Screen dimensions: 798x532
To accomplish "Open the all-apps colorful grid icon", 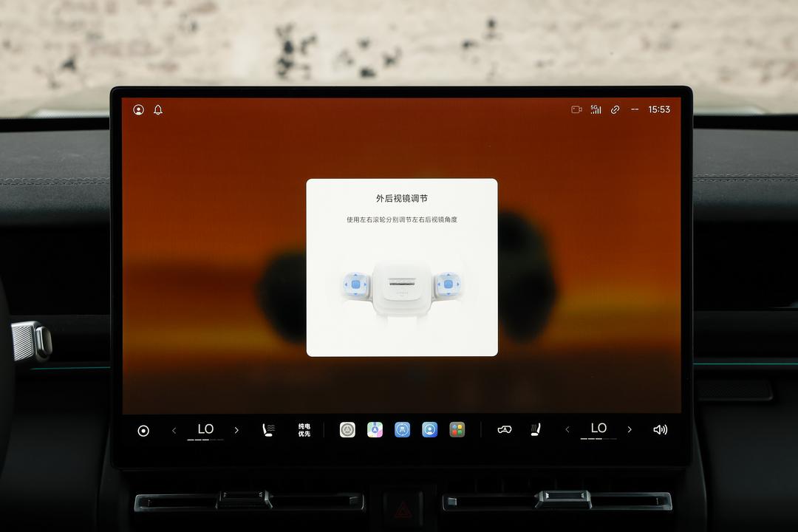I will [457, 430].
